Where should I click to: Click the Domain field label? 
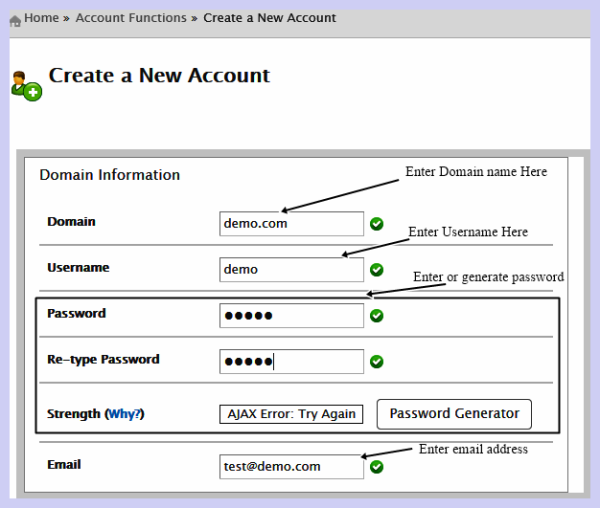pyautogui.click(x=71, y=221)
